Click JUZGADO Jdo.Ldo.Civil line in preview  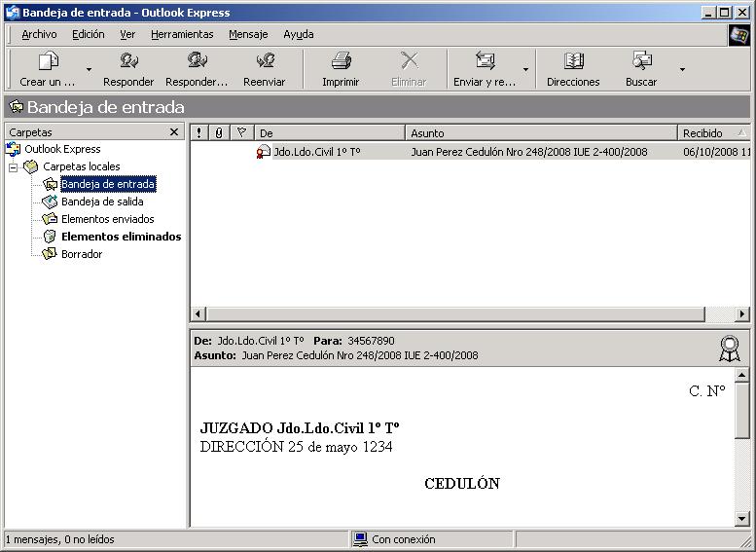[x=300, y=428]
